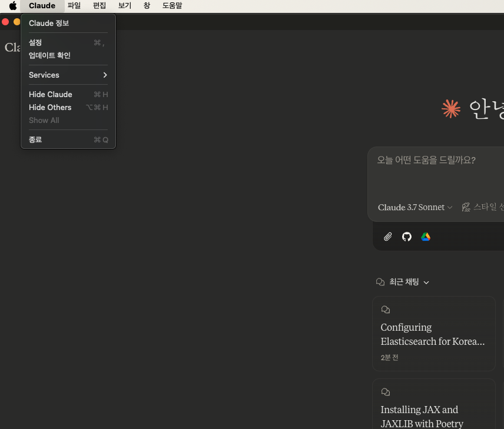Click the 2분 전 timestamp text
Screen dimensions: 504x429
pos(389,358)
